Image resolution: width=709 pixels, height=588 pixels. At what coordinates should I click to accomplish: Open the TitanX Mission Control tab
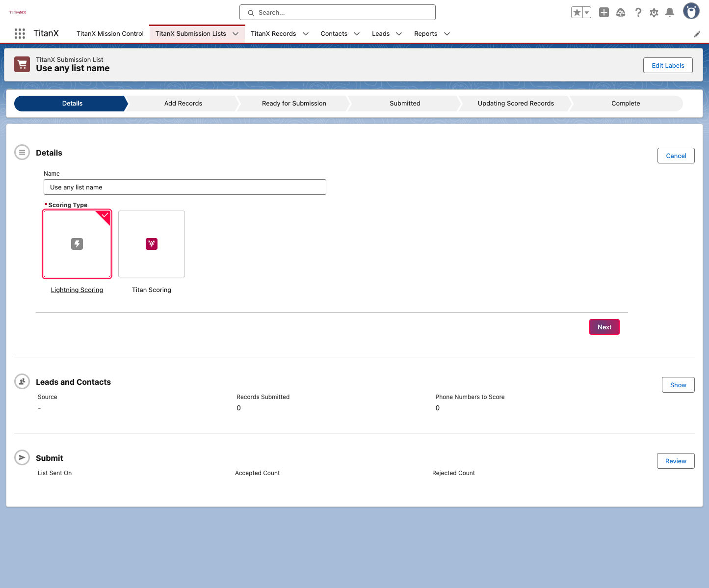(110, 34)
